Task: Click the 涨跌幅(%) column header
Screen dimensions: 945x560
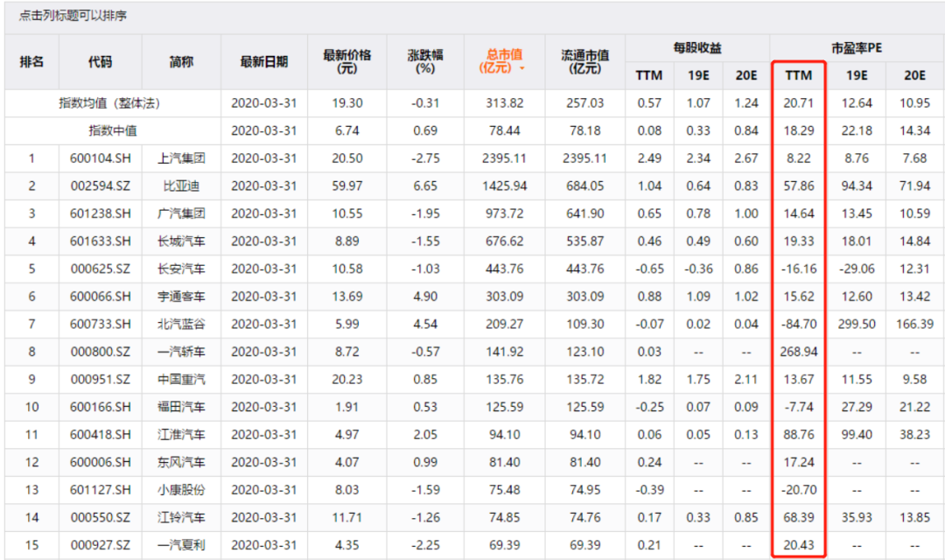Action: coord(425,61)
